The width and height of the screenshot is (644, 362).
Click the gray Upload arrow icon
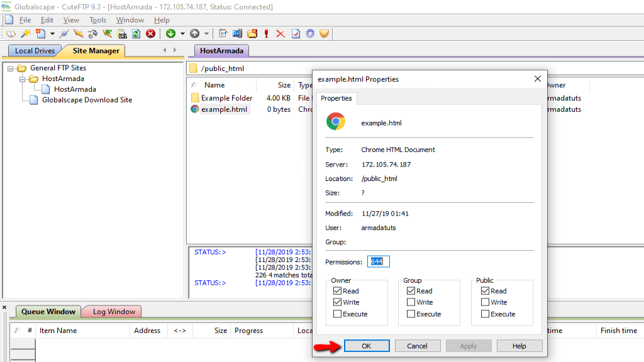click(x=195, y=34)
